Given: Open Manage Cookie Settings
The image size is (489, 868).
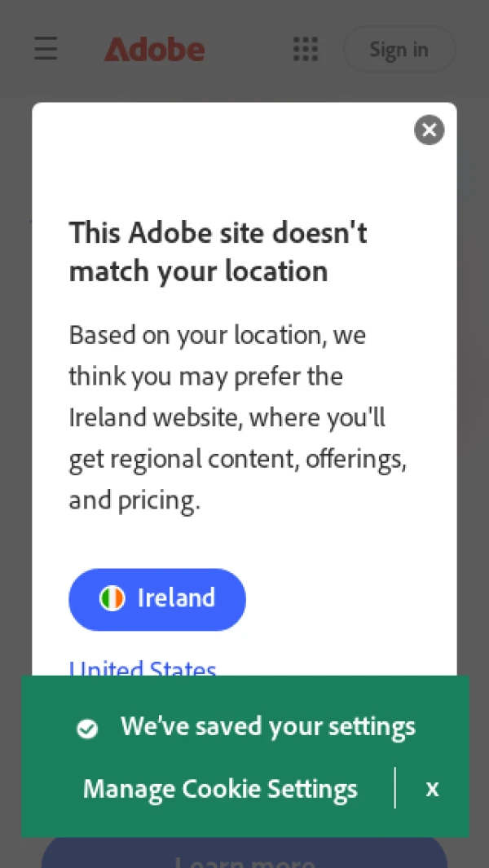Looking at the screenshot, I should pyautogui.click(x=220, y=788).
